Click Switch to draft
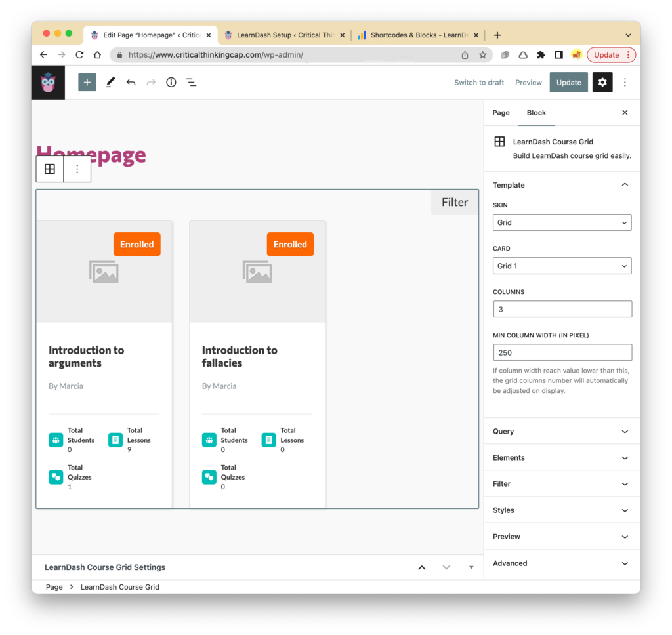Screen dimensions: 672x635 478,82
